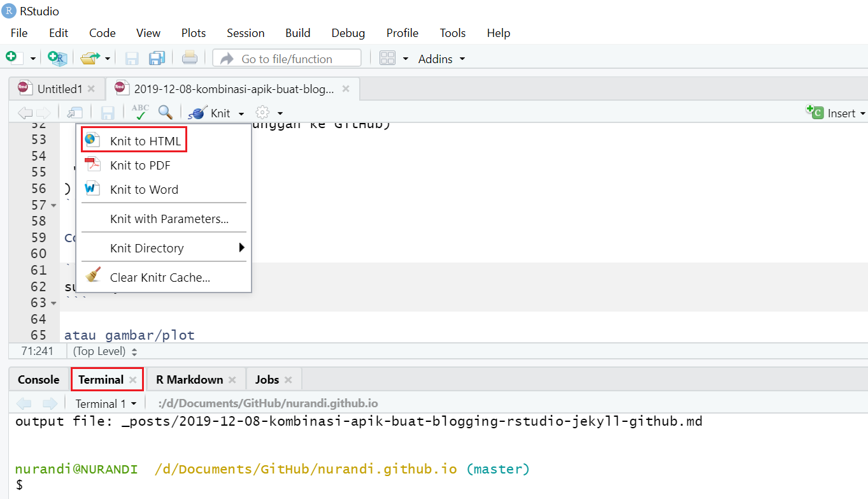Click the workspace panes grid icon
The width and height of the screenshot is (868, 499).
[x=388, y=59]
